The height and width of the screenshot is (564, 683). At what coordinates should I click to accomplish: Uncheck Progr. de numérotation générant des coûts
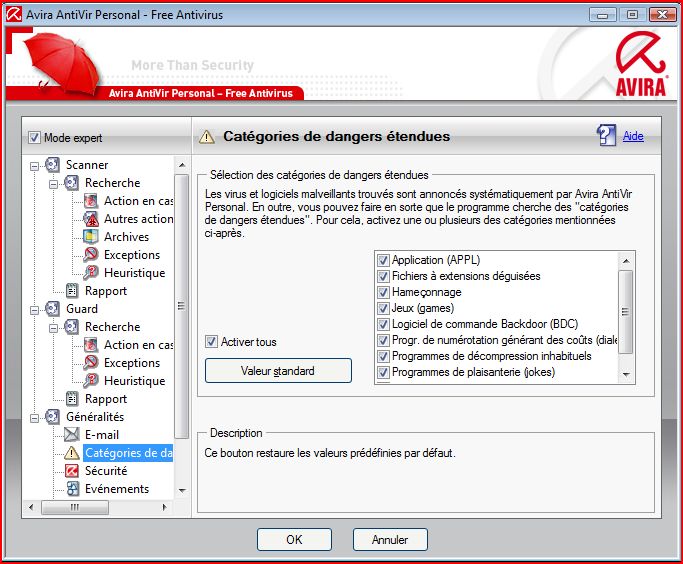tap(383, 340)
